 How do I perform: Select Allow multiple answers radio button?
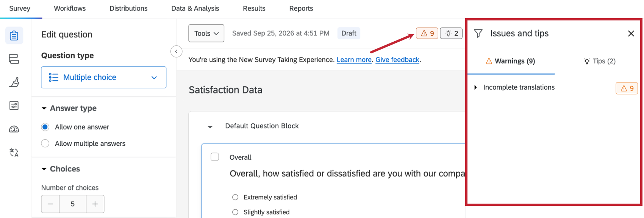click(45, 143)
